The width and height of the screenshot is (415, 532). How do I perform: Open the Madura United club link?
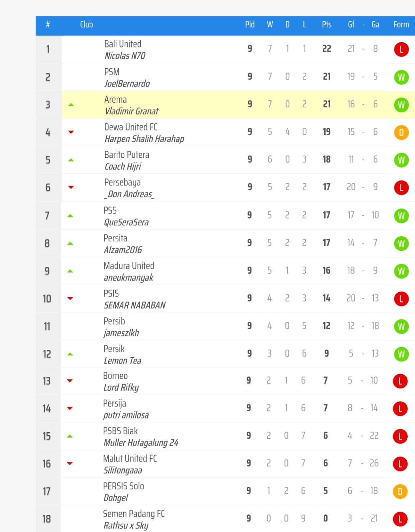click(129, 266)
